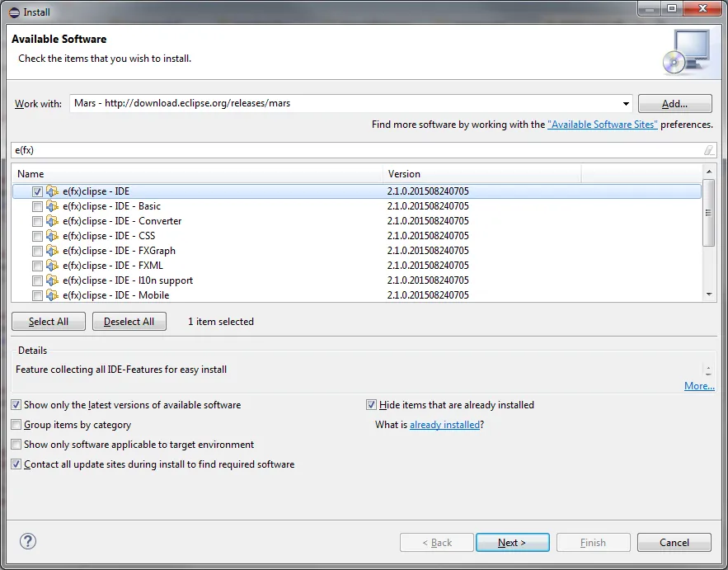Click the Eclipse icon in the title bar
Image resolution: width=728 pixels, height=570 pixels.
(14, 12)
